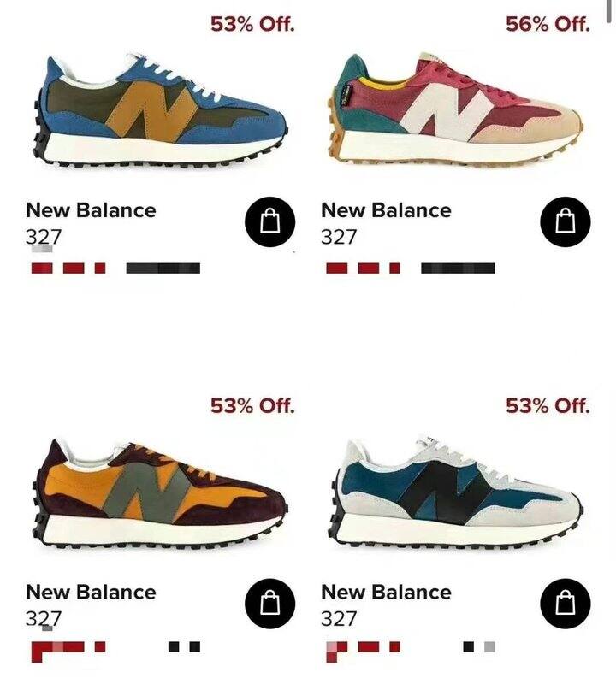
Task: Add the burgundy and teal 327 to bag
Action: (566, 221)
